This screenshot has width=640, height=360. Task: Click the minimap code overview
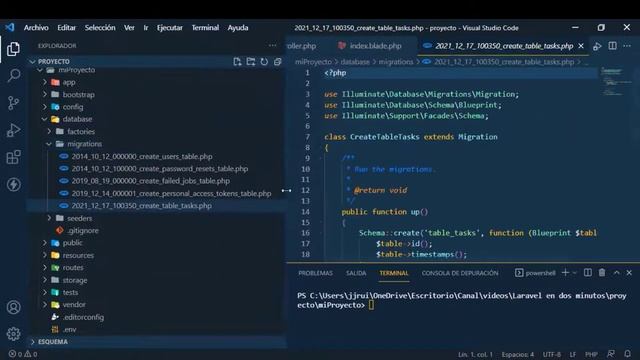click(x=616, y=82)
